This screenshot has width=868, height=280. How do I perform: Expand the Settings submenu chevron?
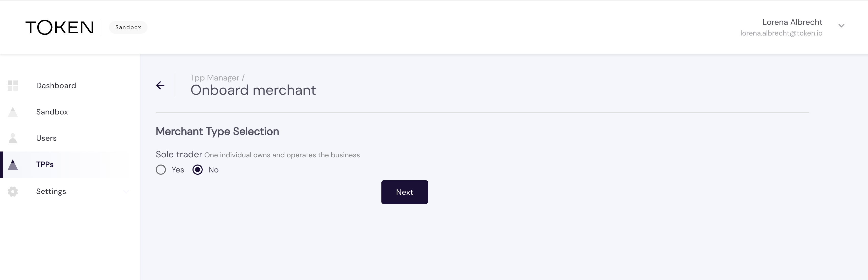coord(126,192)
